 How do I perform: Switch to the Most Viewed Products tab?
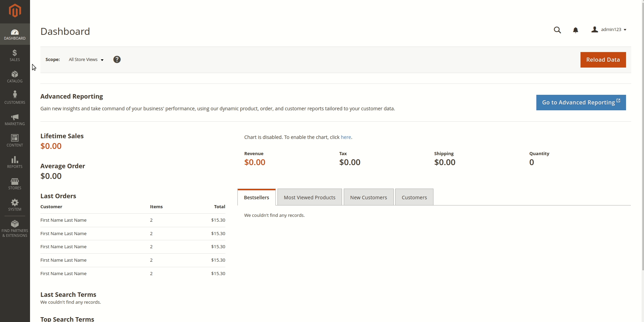point(309,197)
